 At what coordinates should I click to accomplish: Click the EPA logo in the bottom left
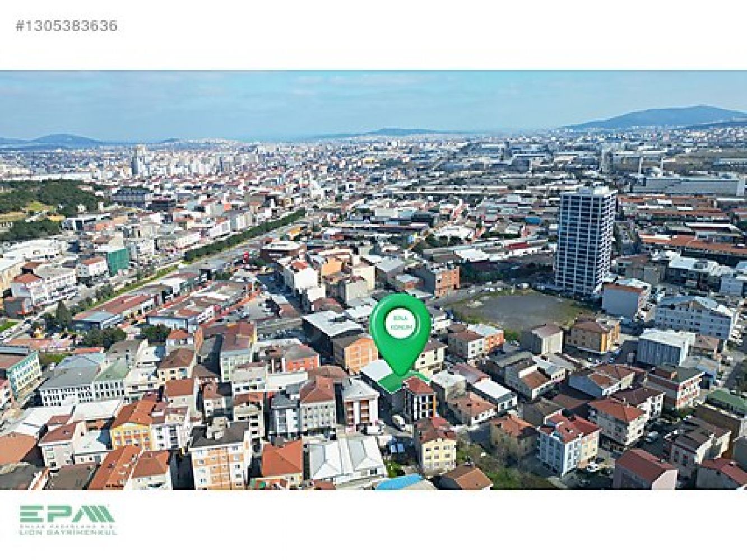click(67, 514)
